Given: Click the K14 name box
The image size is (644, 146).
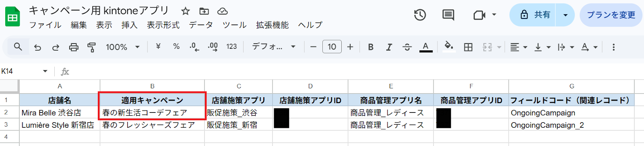Looking at the screenshot, I should [x=20, y=71].
